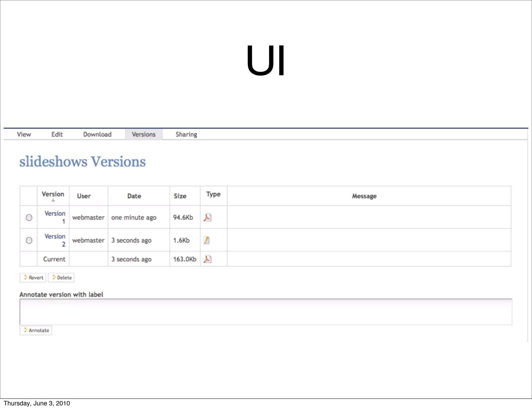Go to the Sharing tab
Image resolution: width=532 pixels, height=409 pixels.
click(x=186, y=134)
